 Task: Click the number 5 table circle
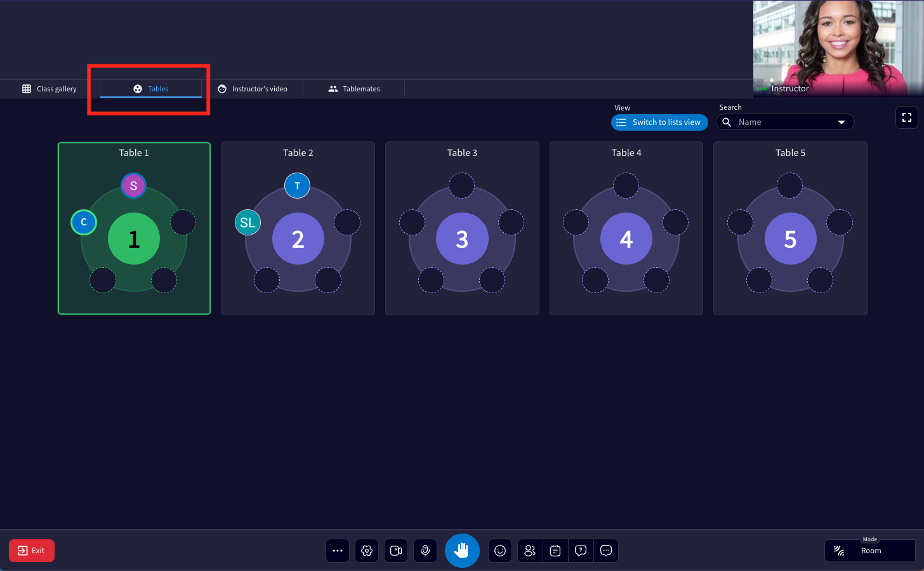[x=790, y=239]
